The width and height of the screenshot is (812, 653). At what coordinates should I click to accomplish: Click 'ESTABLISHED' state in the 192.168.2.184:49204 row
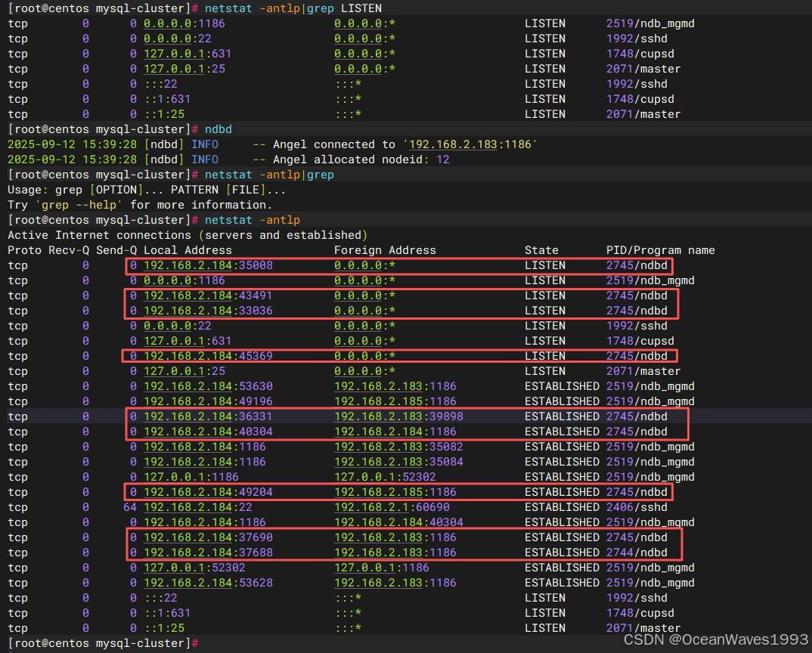click(562, 492)
